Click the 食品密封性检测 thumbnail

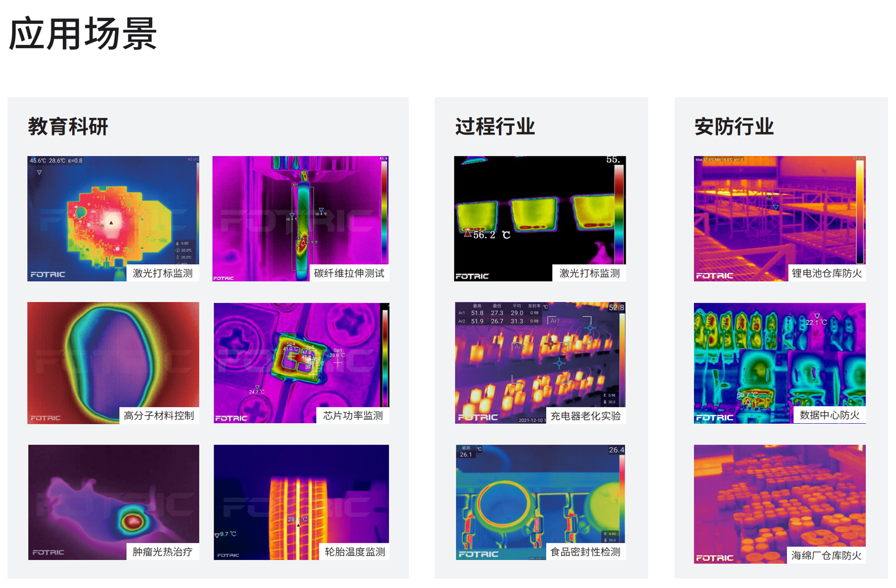(540, 501)
